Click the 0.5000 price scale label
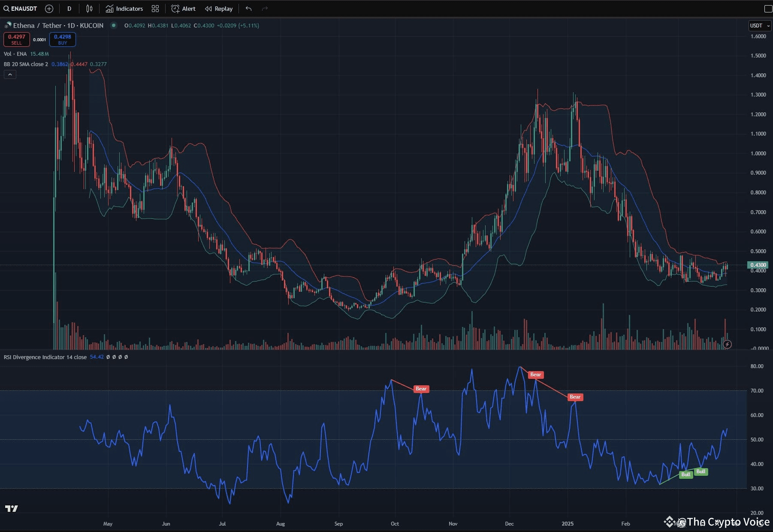The width and height of the screenshot is (773, 532). coord(758,251)
